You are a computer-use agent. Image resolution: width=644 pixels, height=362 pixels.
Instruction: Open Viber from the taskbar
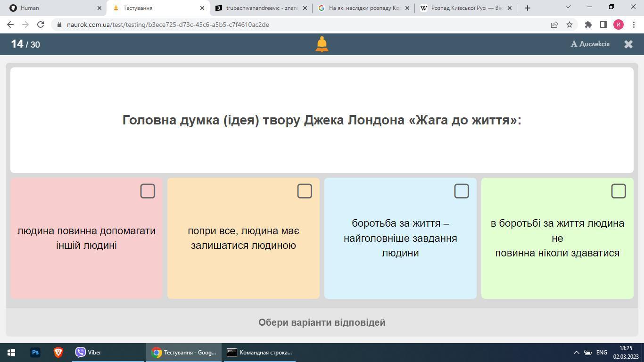coord(108,353)
